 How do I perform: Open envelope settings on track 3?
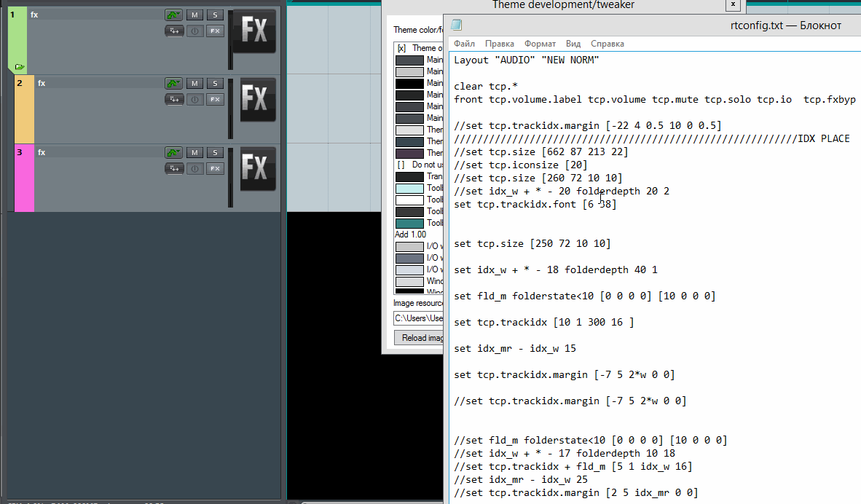tap(173, 153)
